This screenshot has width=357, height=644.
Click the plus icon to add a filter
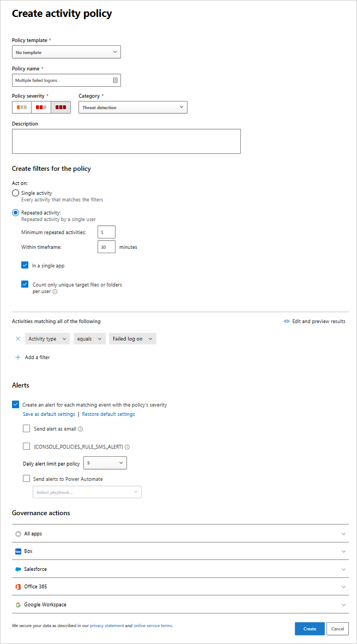pyautogui.click(x=18, y=357)
